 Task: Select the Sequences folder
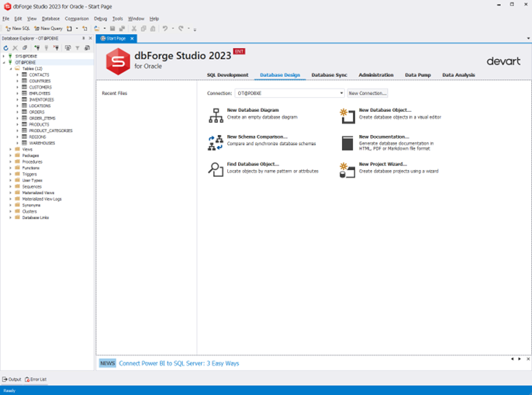32,187
